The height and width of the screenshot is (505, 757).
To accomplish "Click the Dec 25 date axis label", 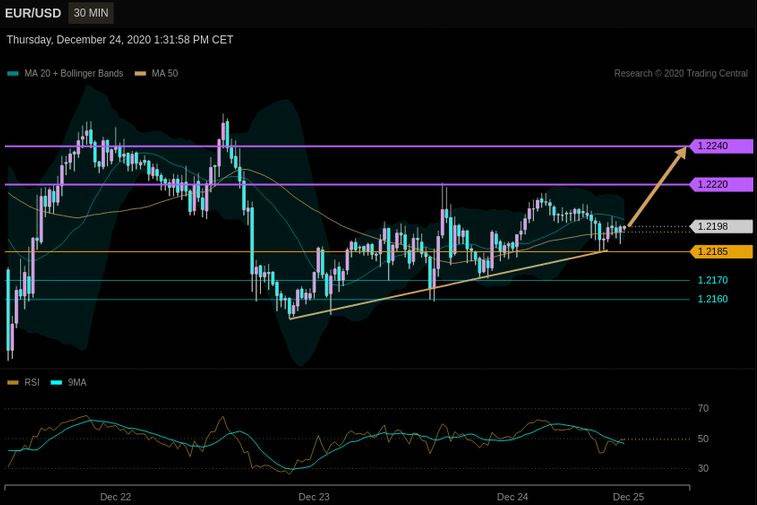I will pos(629,497).
